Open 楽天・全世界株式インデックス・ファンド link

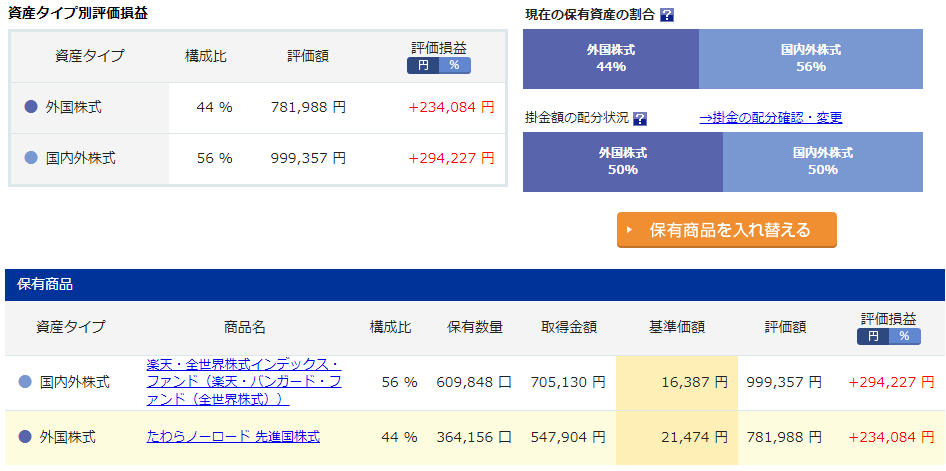click(244, 382)
